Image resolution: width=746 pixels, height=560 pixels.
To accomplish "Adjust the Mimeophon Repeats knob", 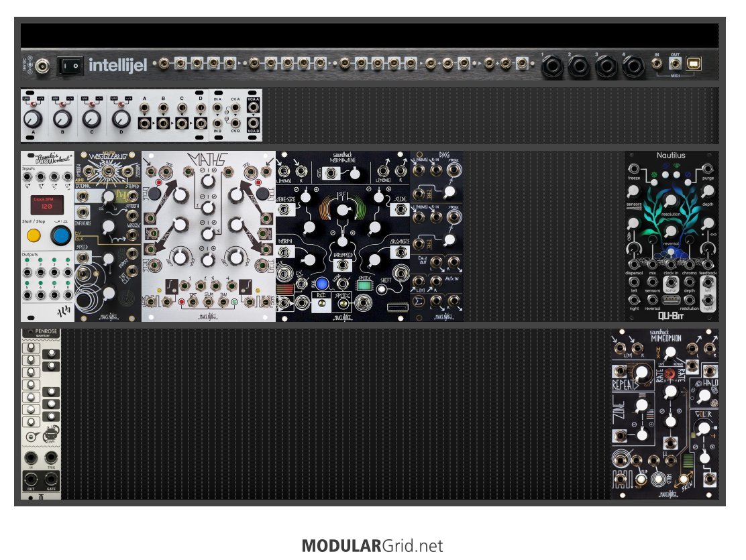I will pos(642,374).
